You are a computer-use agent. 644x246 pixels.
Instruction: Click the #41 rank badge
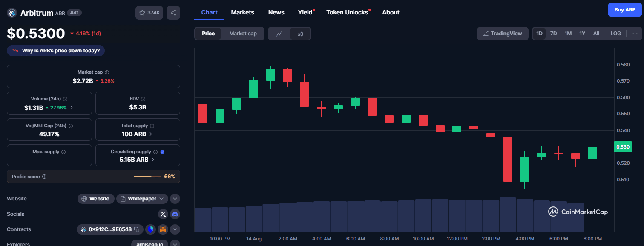click(x=74, y=13)
